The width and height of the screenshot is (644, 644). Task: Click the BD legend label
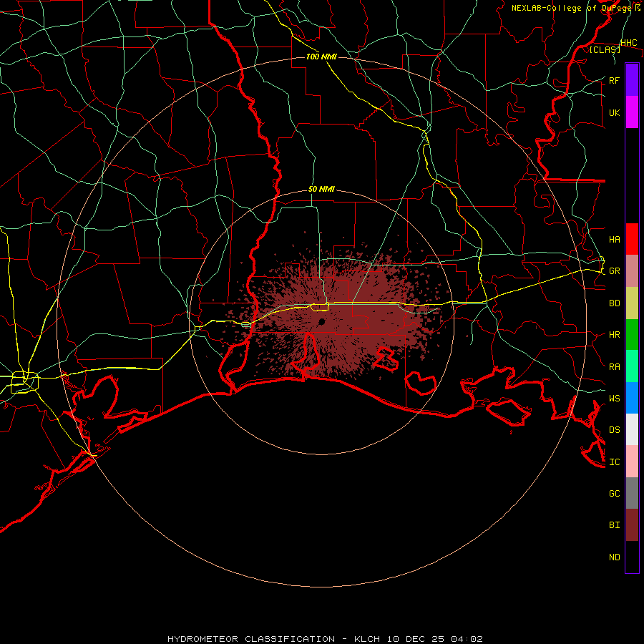(x=614, y=303)
